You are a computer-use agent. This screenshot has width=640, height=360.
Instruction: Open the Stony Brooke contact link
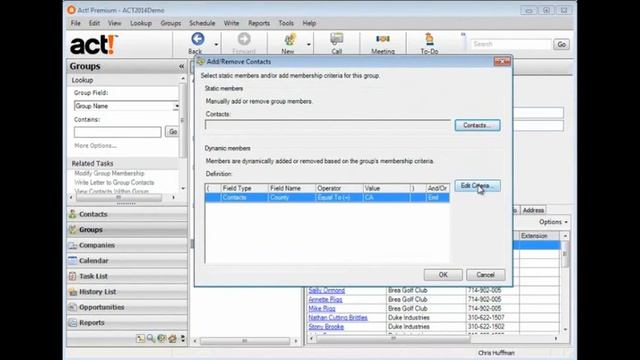coord(326,327)
